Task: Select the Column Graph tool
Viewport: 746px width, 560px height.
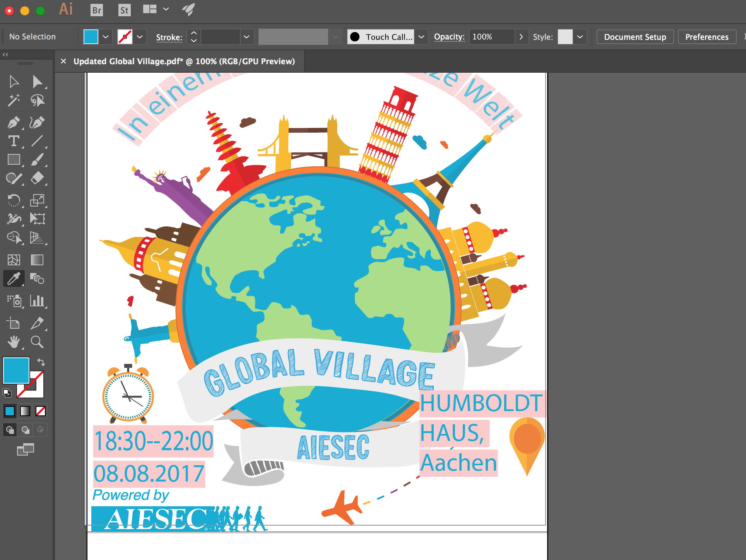Action: pyautogui.click(x=37, y=301)
